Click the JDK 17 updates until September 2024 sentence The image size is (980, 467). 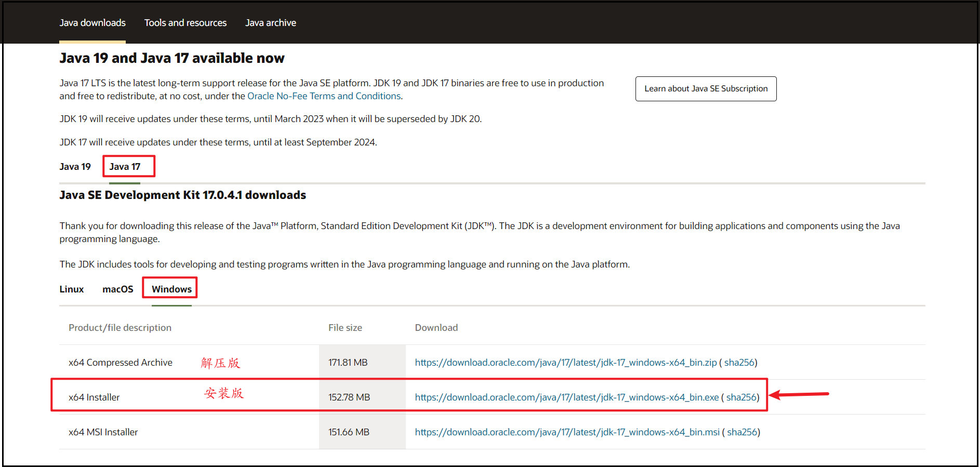218,142
